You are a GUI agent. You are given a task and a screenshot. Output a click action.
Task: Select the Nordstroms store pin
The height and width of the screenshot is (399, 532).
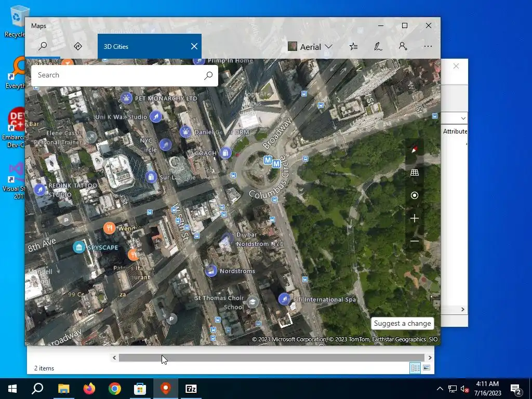click(211, 271)
